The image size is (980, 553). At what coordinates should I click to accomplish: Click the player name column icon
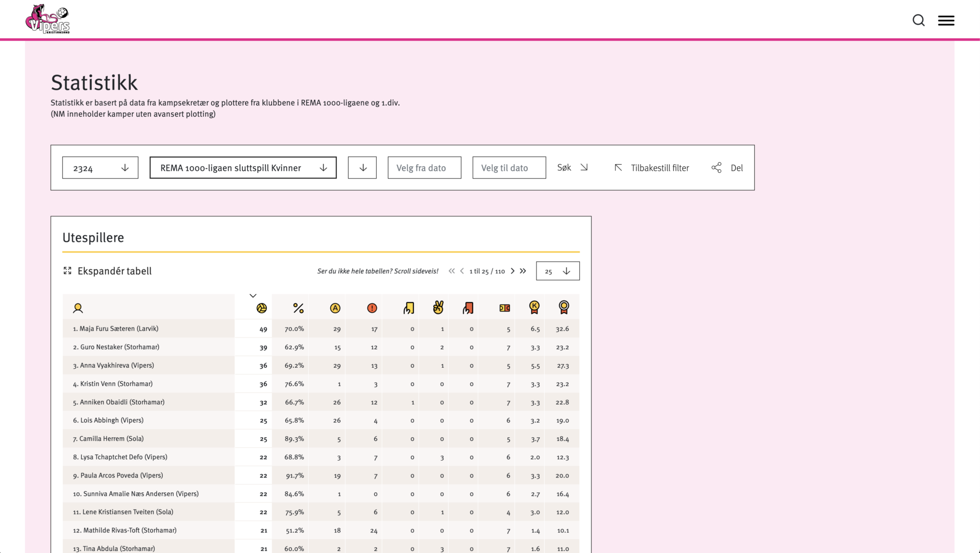[78, 308]
